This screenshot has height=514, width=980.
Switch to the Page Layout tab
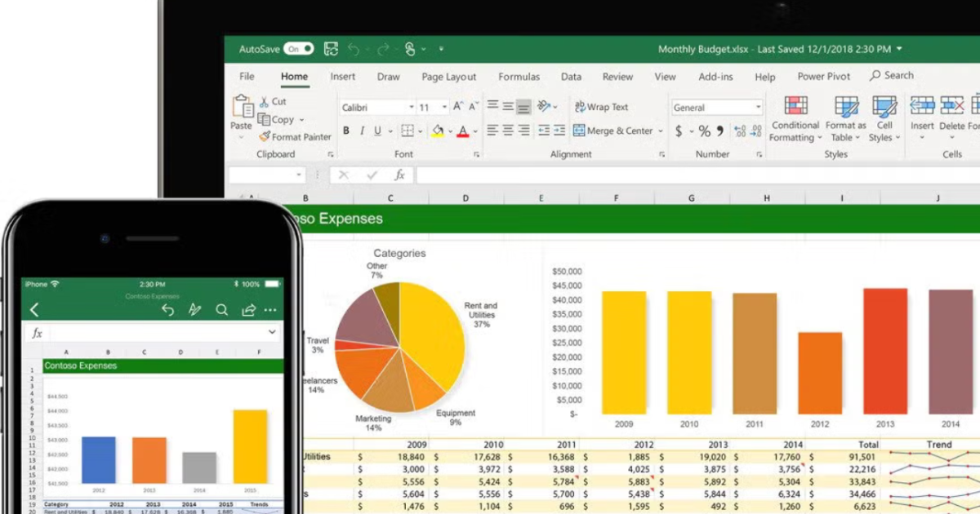point(449,77)
